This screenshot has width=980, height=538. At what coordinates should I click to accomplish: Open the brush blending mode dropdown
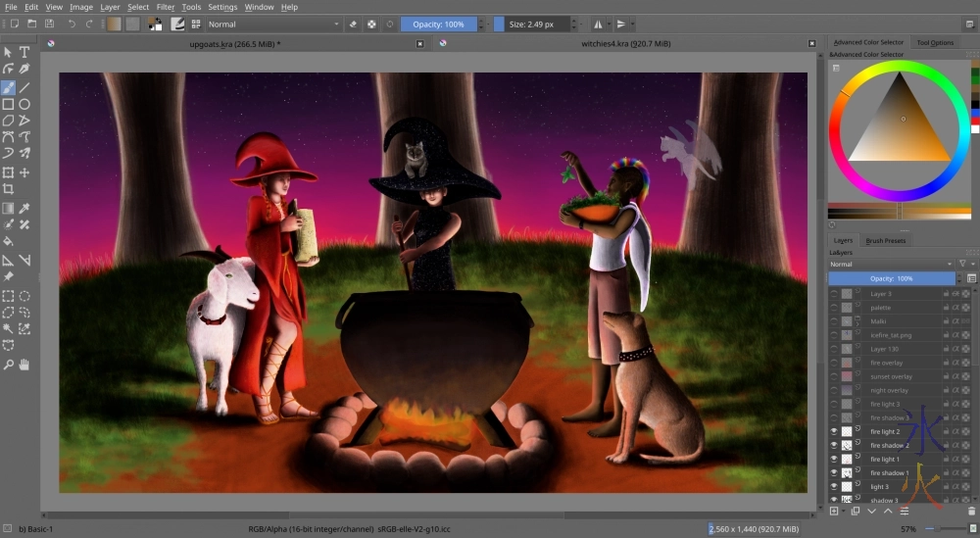point(272,24)
